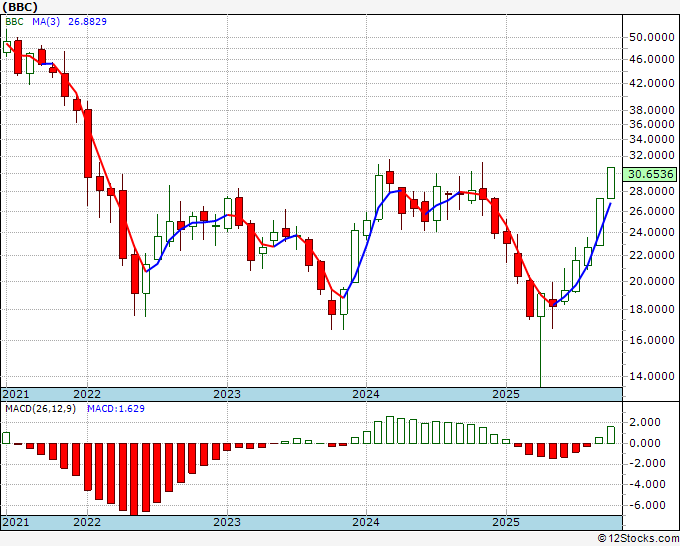
Task: Click the 28.0000 price axis label
Action: pyautogui.click(x=651, y=191)
